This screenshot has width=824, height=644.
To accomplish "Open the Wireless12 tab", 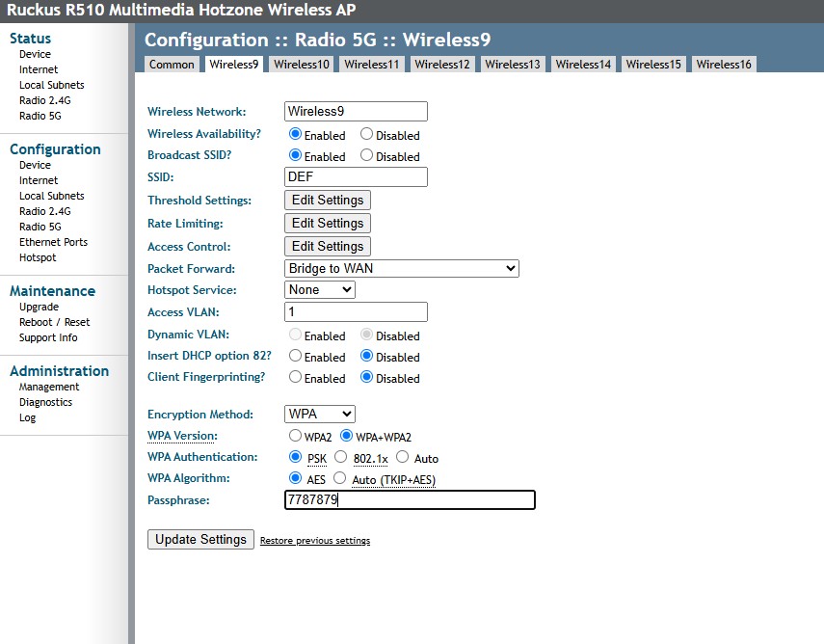I will [442, 65].
